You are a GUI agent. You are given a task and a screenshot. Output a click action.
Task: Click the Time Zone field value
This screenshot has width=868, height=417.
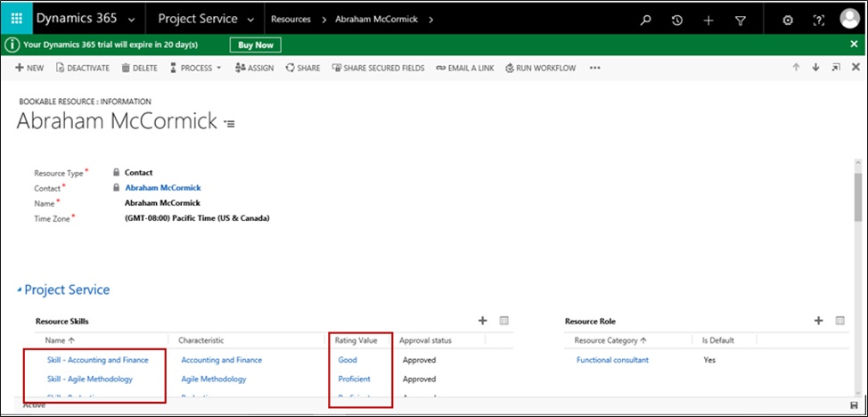(197, 218)
